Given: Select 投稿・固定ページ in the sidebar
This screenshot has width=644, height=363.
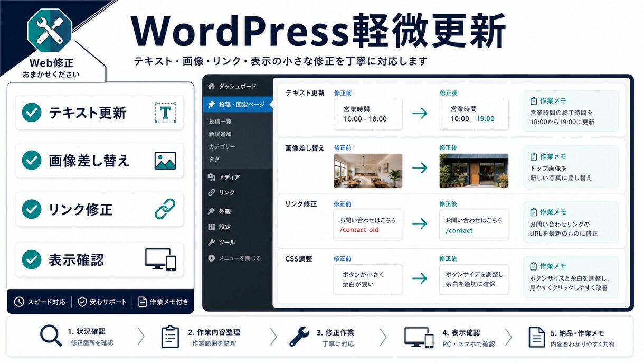Looking at the screenshot, I should tap(238, 105).
